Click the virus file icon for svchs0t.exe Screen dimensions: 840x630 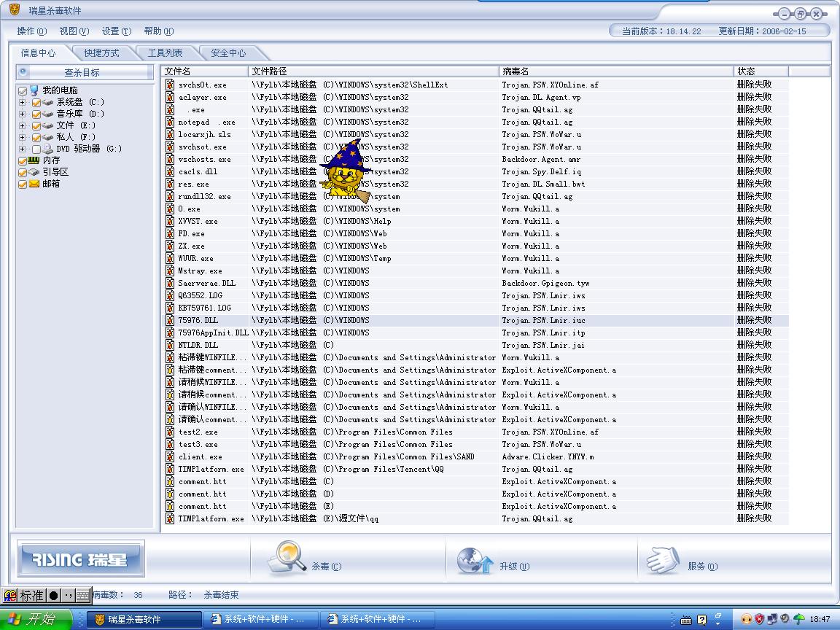[x=170, y=85]
